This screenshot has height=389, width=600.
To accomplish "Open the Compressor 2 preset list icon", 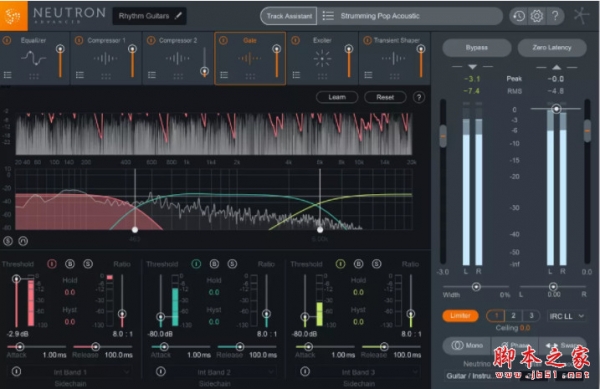I will point(152,75).
